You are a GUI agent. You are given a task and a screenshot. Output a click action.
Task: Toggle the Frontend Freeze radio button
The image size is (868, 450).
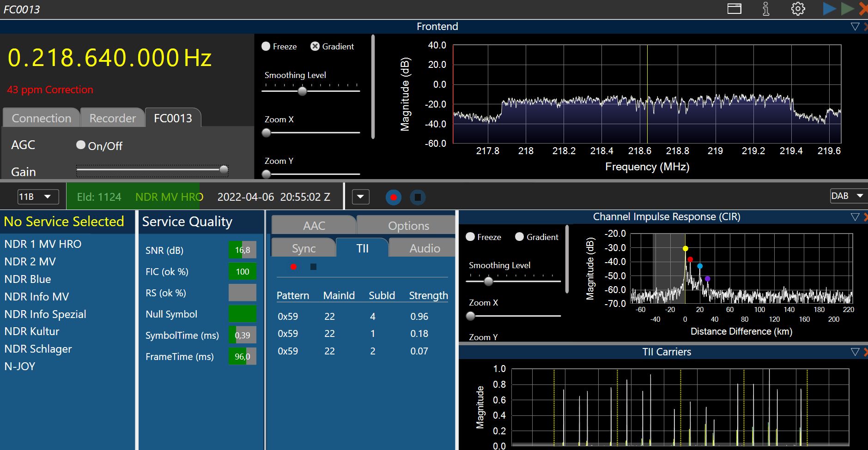click(x=266, y=47)
